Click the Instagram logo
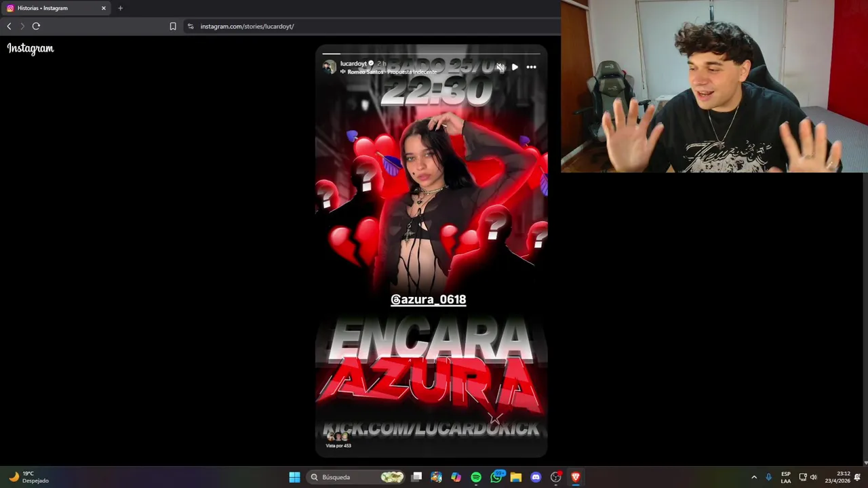Viewport: 868px width, 488px height. 31,48
